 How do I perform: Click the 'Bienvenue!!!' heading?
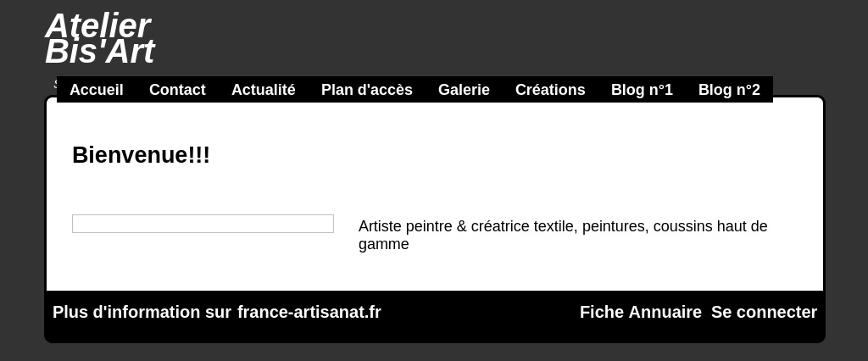[142, 155]
